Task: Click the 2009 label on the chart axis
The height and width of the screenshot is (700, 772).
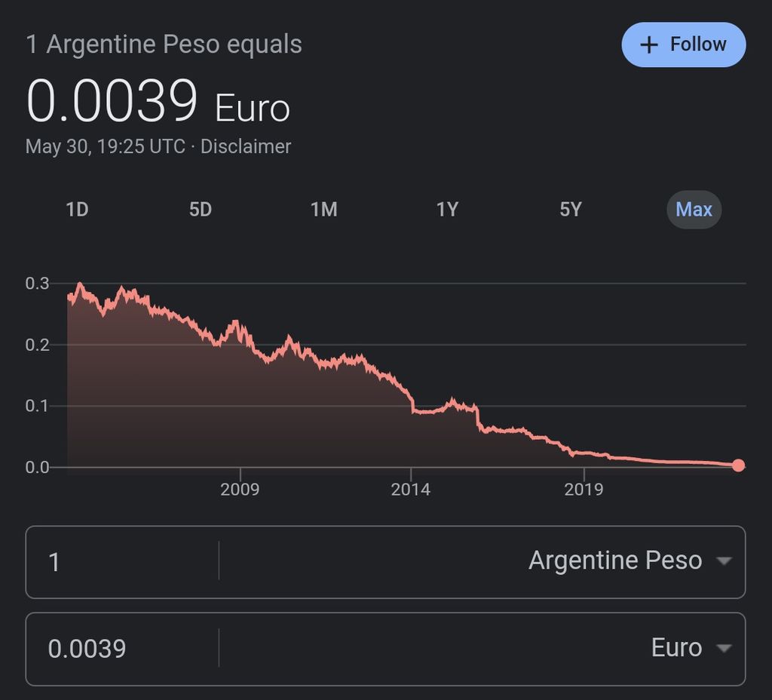Action: [x=240, y=490]
